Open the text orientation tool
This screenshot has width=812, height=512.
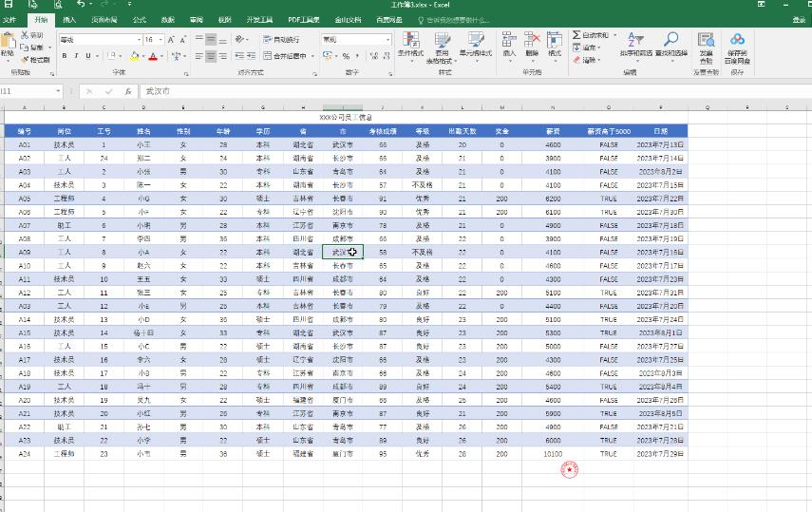(x=239, y=39)
